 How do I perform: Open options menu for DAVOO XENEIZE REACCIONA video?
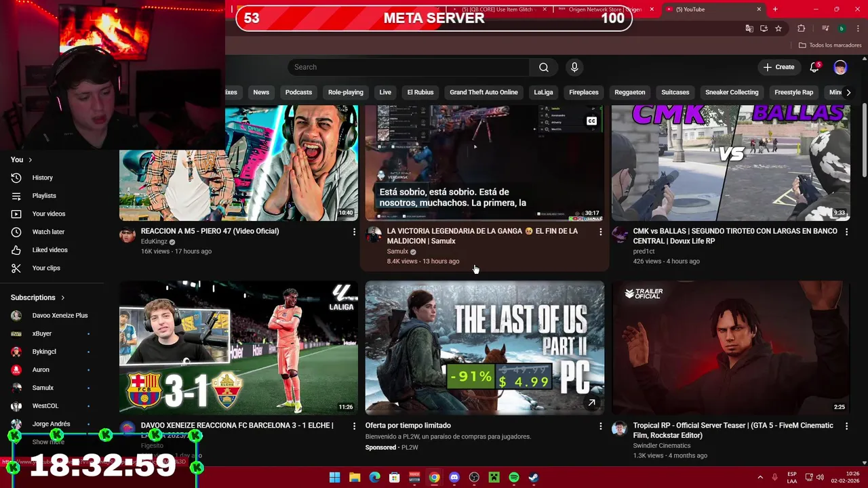[x=354, y=426]
